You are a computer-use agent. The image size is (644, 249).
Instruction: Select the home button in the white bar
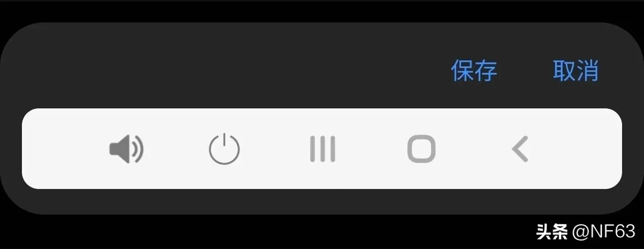[x=421, y=149]
